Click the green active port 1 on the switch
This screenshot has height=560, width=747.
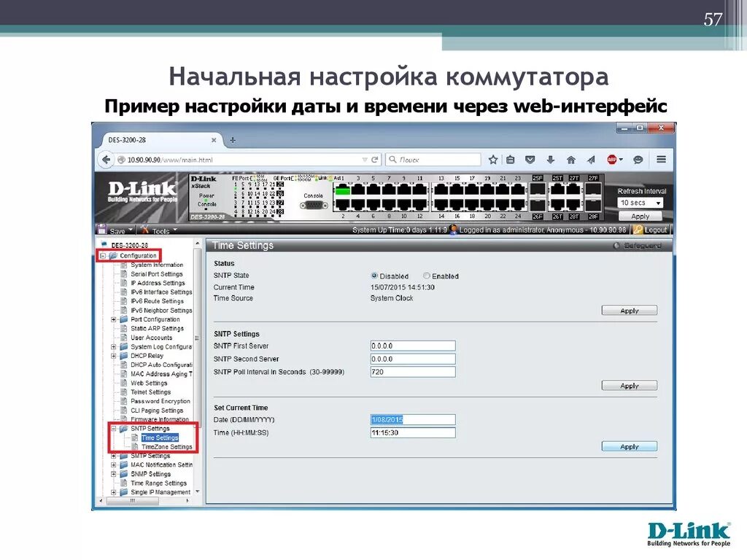(343, 190)
